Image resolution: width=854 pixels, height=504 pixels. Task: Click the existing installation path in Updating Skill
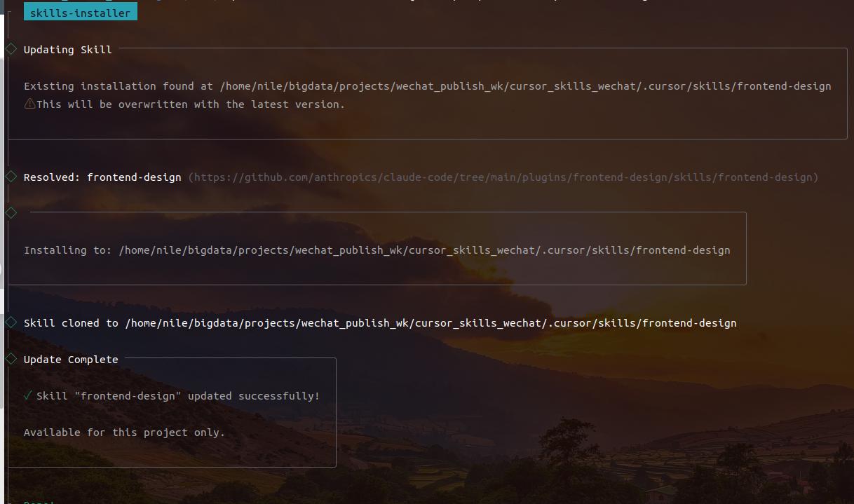coord(525,86)
